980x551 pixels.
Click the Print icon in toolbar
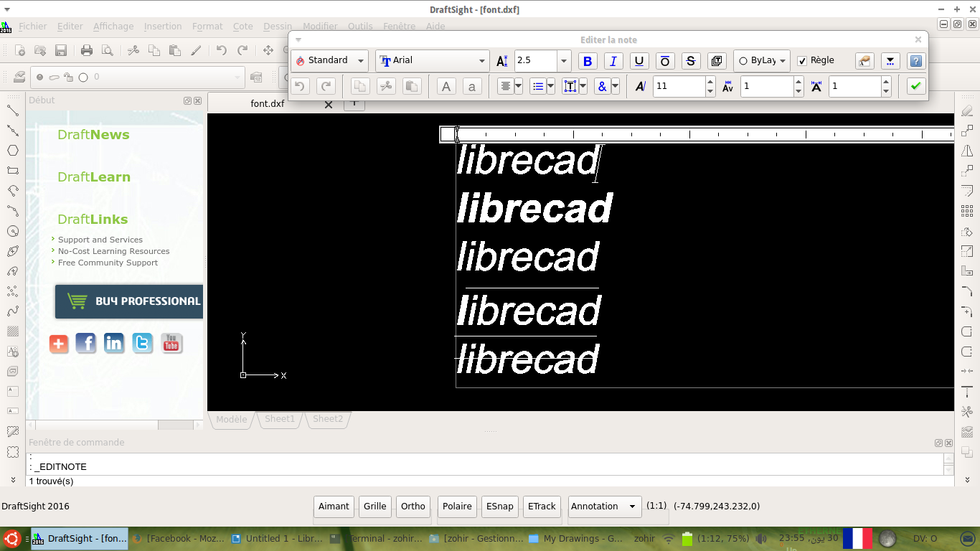click(x=87, y=50)
